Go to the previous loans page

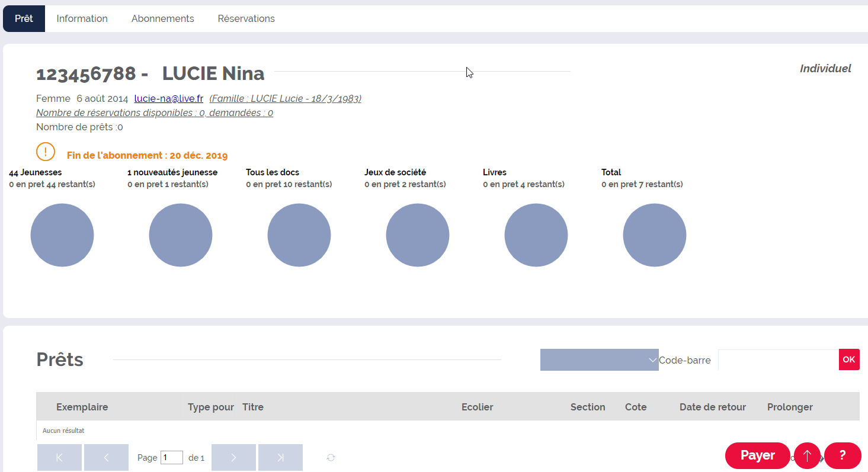106,457
